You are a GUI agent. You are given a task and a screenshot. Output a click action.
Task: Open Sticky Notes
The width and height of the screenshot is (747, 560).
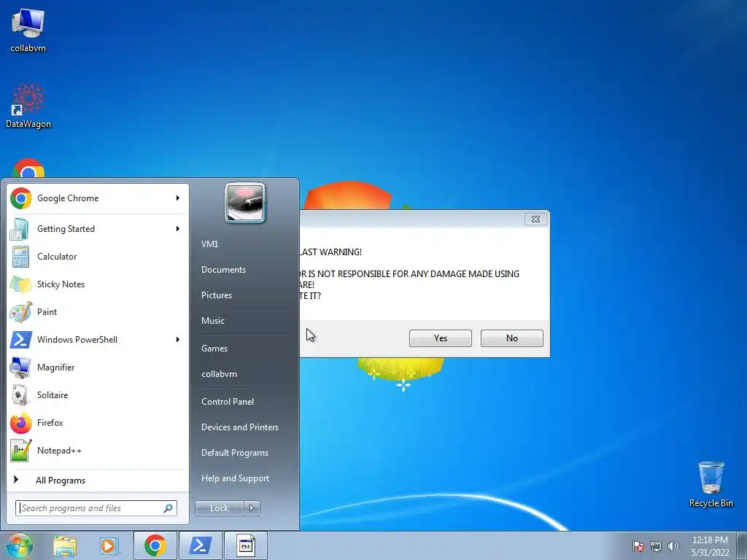click(98, 284)
